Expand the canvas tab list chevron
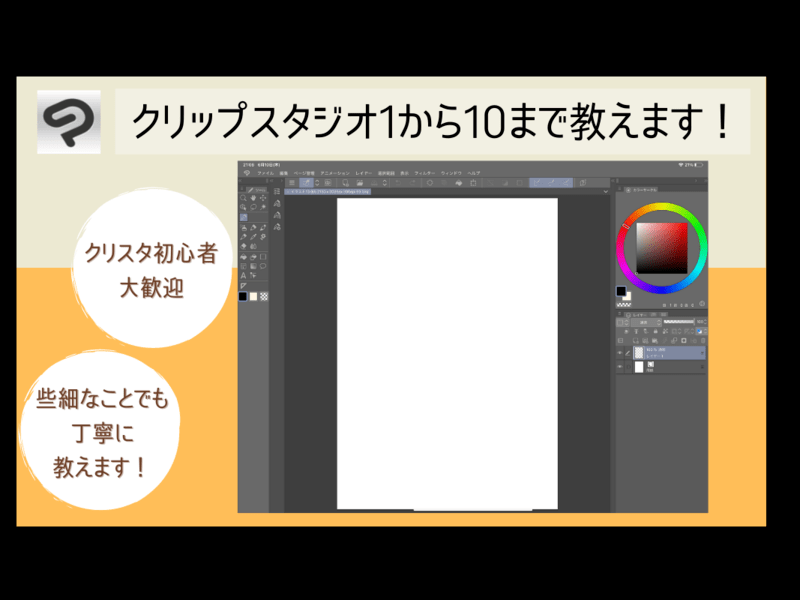 pos(606,191)
